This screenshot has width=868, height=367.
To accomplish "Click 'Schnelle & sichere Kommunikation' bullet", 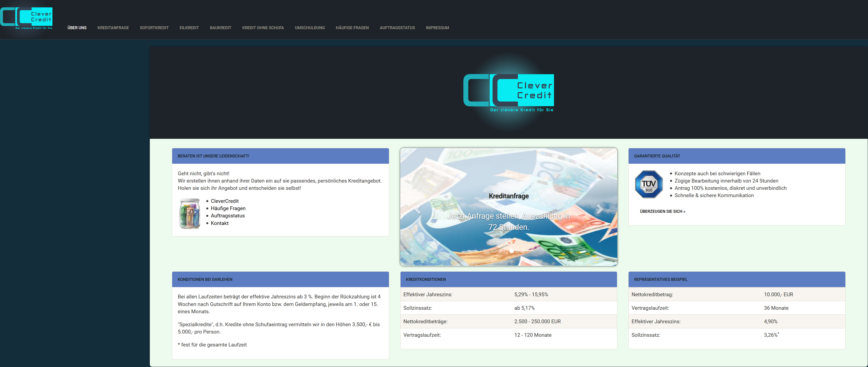I will coord(714,195).
